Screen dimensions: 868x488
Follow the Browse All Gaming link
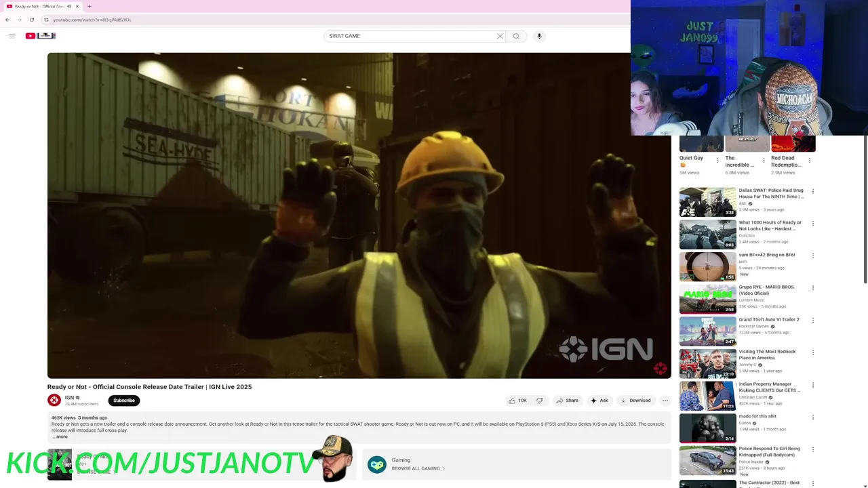[418, 468]
